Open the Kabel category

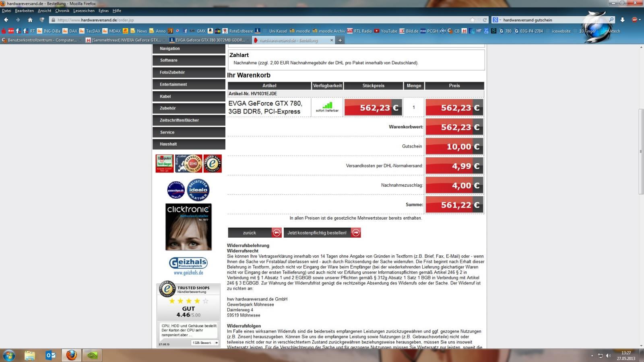[189, 97]
